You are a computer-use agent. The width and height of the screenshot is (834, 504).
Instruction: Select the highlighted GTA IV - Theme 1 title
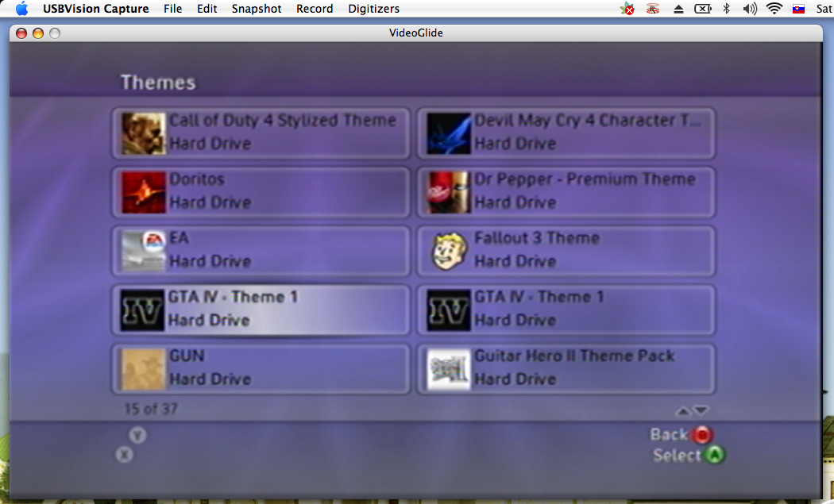point(233,297)
